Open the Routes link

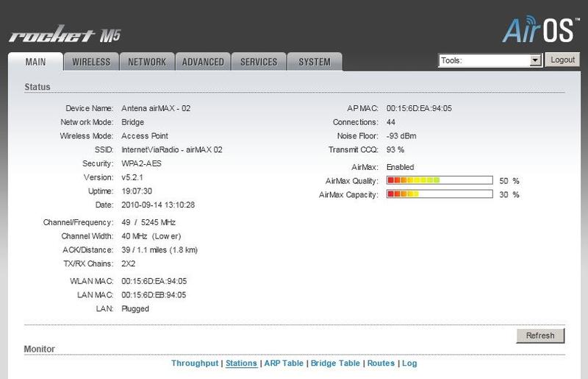coord(381,364)
